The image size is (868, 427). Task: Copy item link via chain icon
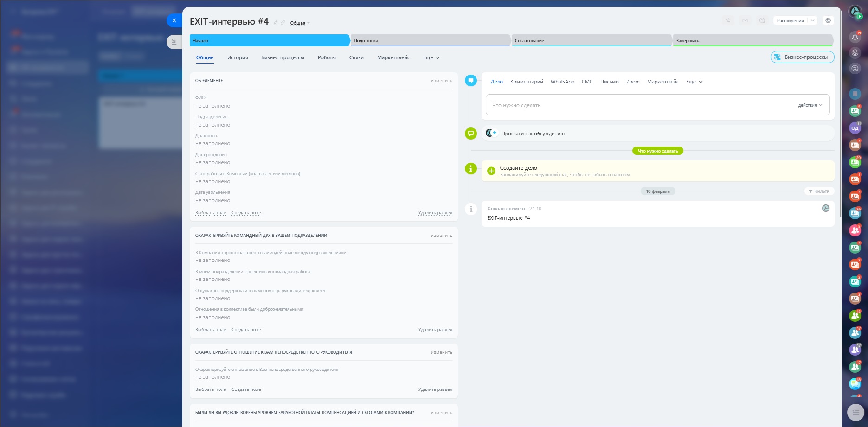click(x=283, y=23)
